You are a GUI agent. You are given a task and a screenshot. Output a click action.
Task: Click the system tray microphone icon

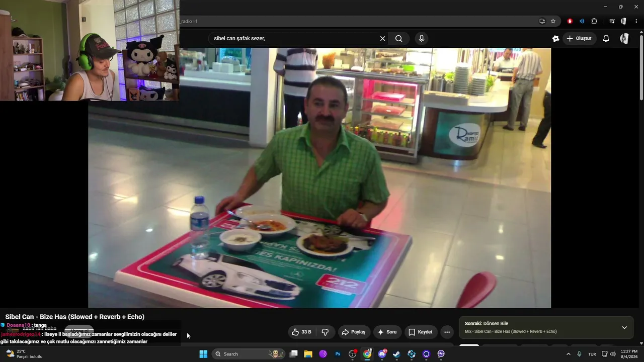tap(579, 354)
